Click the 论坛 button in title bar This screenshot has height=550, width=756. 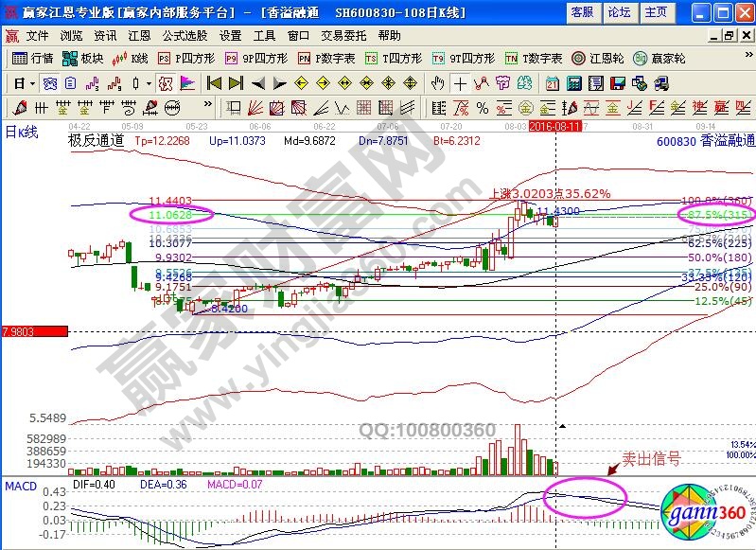tap(619, 12)
